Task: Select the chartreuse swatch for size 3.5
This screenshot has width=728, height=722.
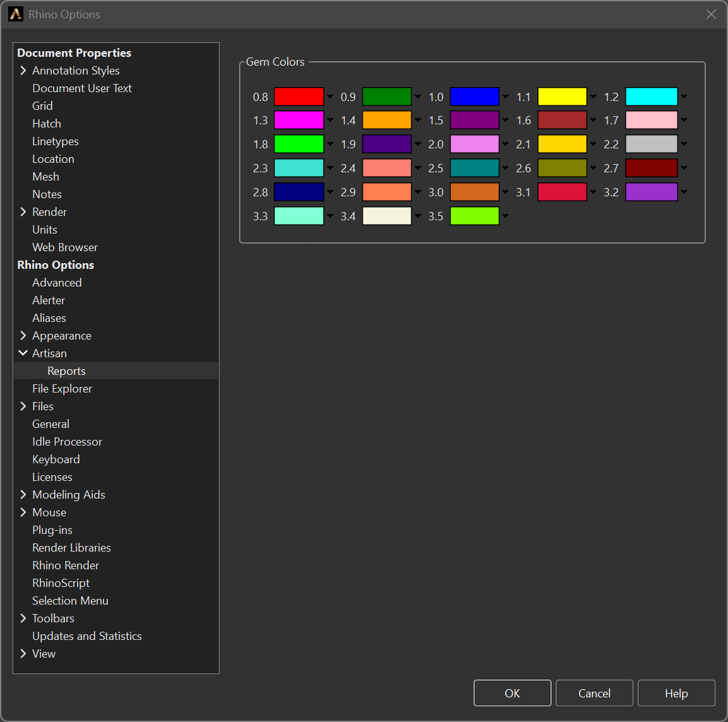Action: [474, 216]
